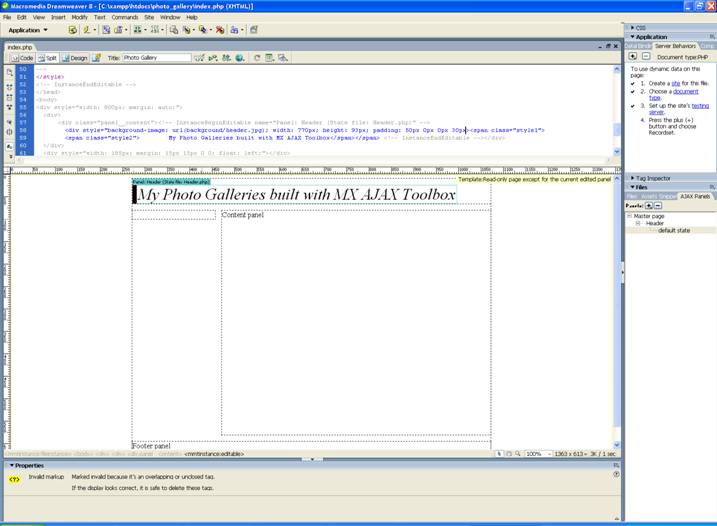Insert a Recordset from Application bar

pyautogui.click(x=72, y=30)
